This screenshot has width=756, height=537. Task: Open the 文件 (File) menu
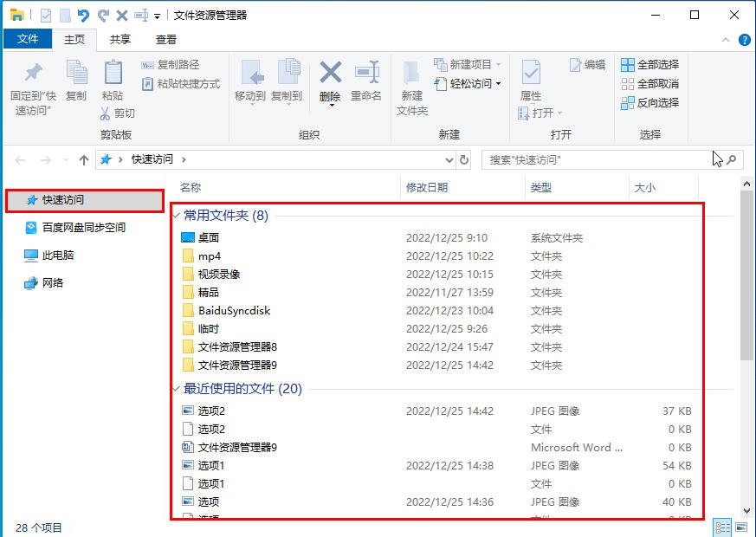click(x=27, y=38)
